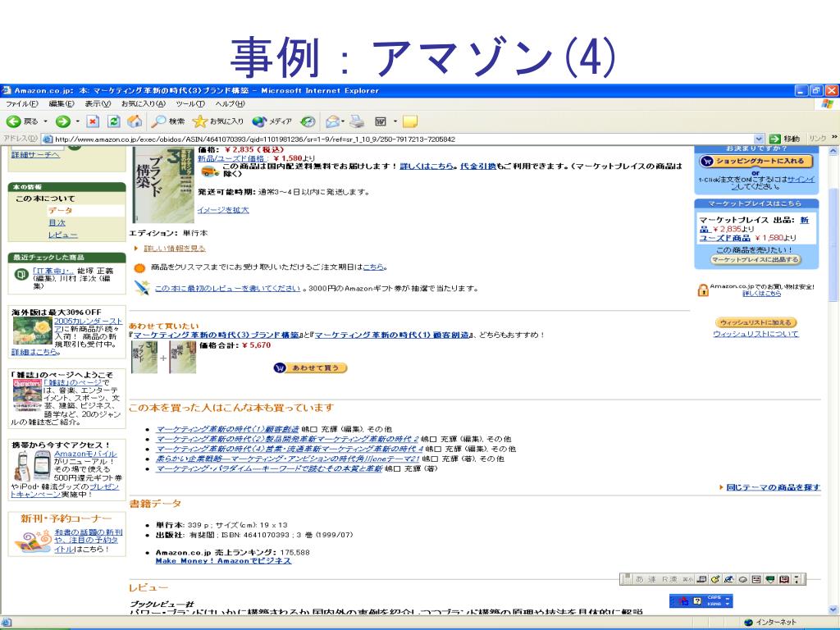Click the マーケットプレイスに出品する button
This screenshot has height=630, width=840.
point(756,260)
